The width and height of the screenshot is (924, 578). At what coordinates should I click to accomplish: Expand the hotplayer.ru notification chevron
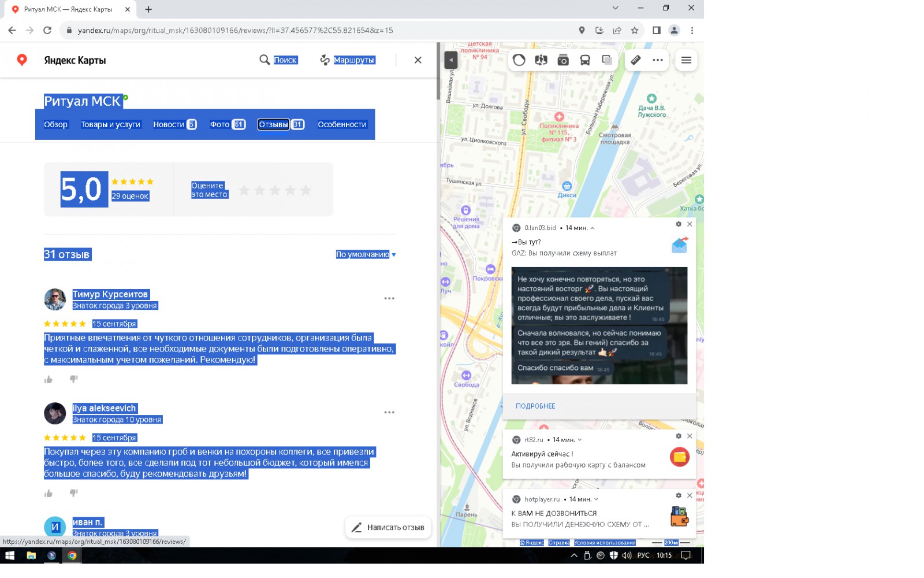coord(596,499)
